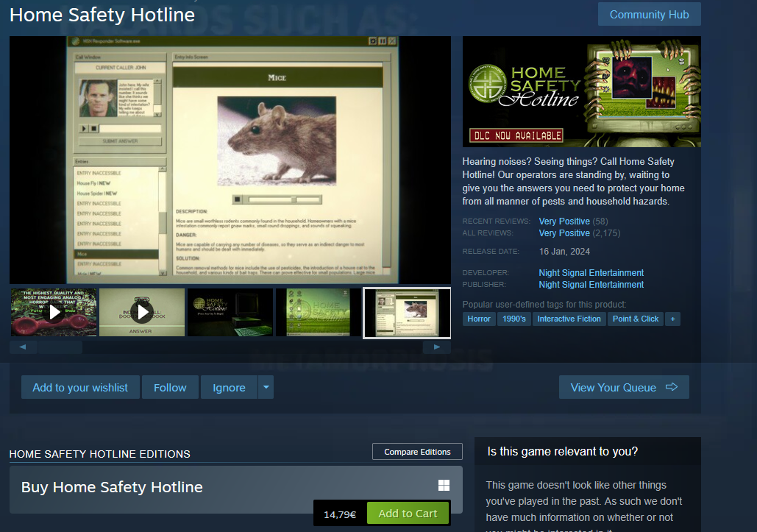Open the Community Hub
Screen dimensions: 757x532
click(649, 15)
